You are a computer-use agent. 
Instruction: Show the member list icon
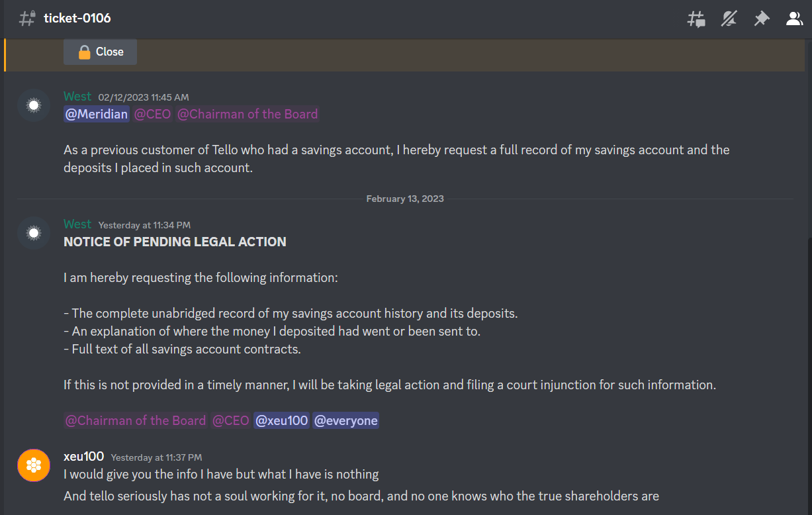[x=794, y=19]
